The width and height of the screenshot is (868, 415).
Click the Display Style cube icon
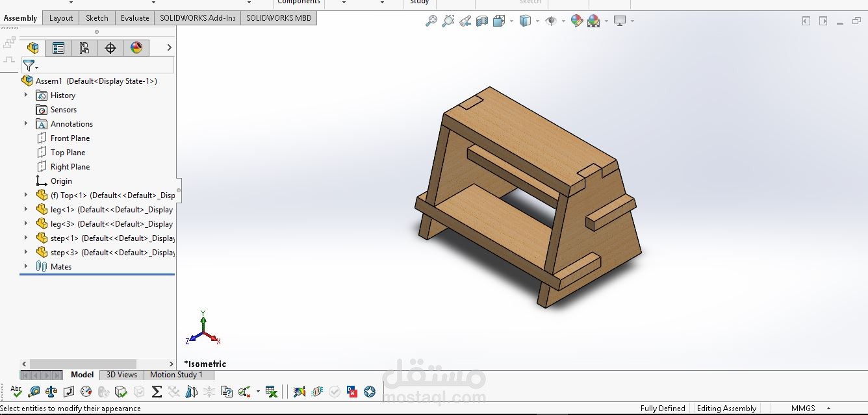point(525,21)
